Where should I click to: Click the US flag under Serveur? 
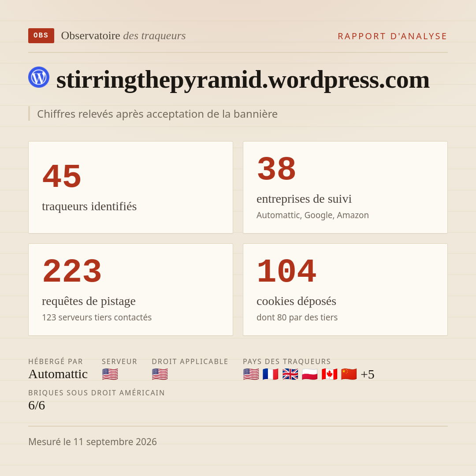(110, 374)
